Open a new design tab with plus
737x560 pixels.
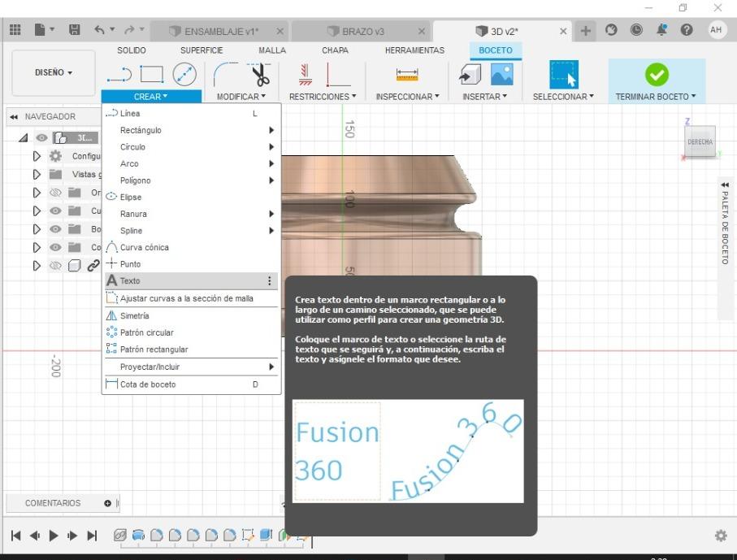tap(585, 31)
